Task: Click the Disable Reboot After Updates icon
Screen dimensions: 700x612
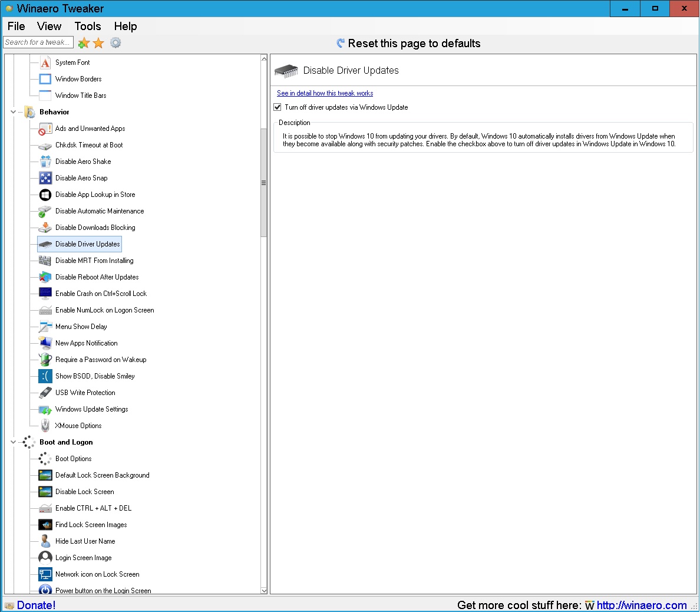Action: (45, 278)
